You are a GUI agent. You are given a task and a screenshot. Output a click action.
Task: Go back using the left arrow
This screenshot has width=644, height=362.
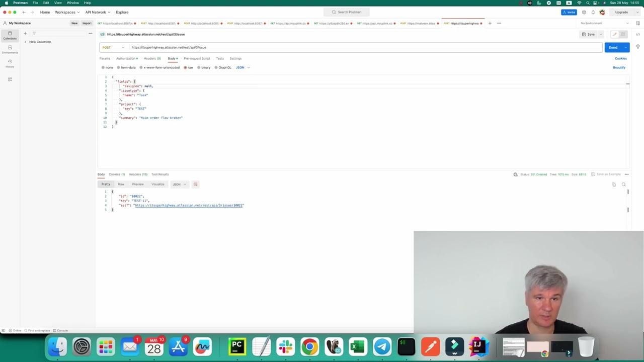24,12
